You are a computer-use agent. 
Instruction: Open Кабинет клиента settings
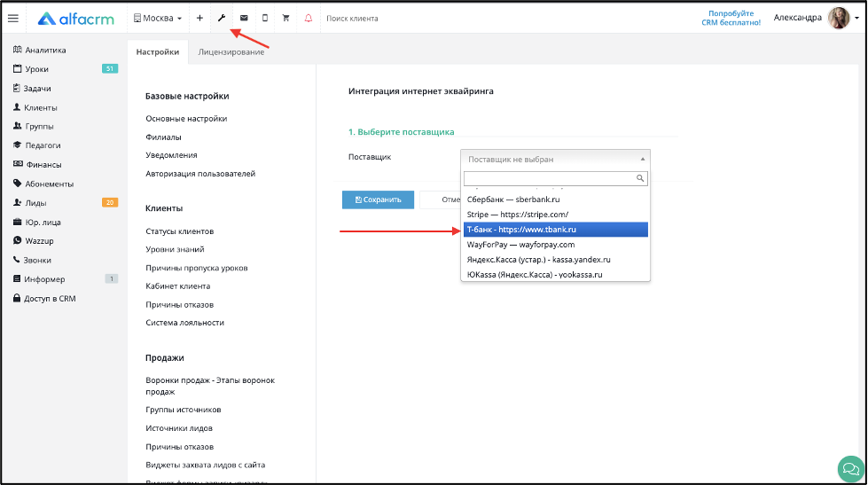coord(177,286)
